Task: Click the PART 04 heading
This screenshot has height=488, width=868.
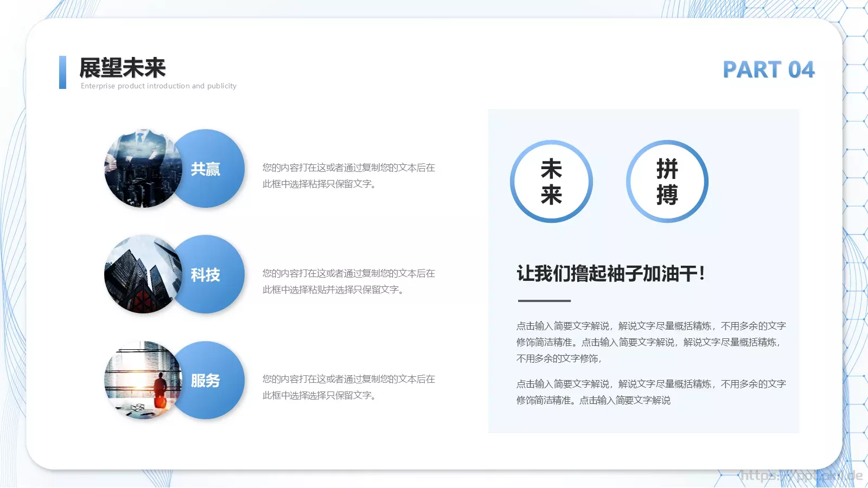Action: (x=768, y=69)
